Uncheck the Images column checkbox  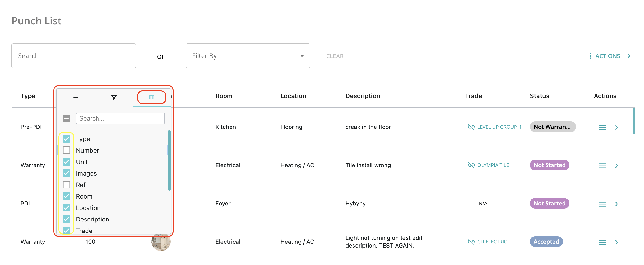point(66,173)
